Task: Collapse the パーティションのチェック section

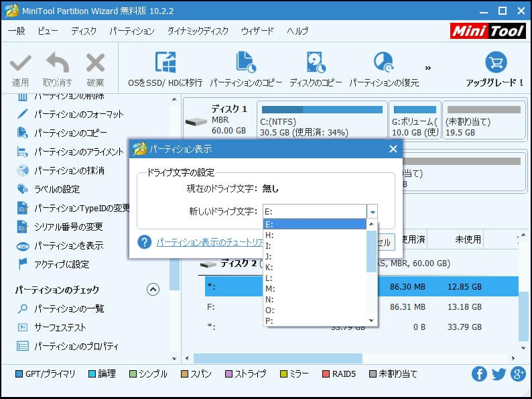Action: point(153,289)
